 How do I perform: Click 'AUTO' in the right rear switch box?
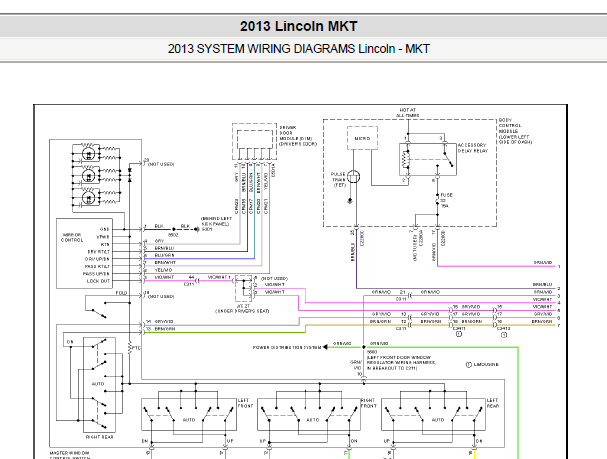(x=98, y=384)
